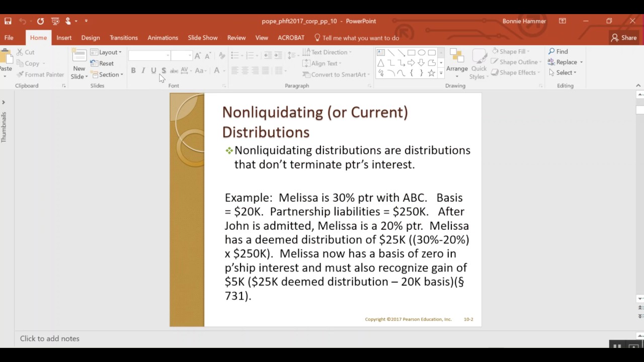The image size is (644, 362).
Task: Collapse the ribbon chevron
Action: 638,86
